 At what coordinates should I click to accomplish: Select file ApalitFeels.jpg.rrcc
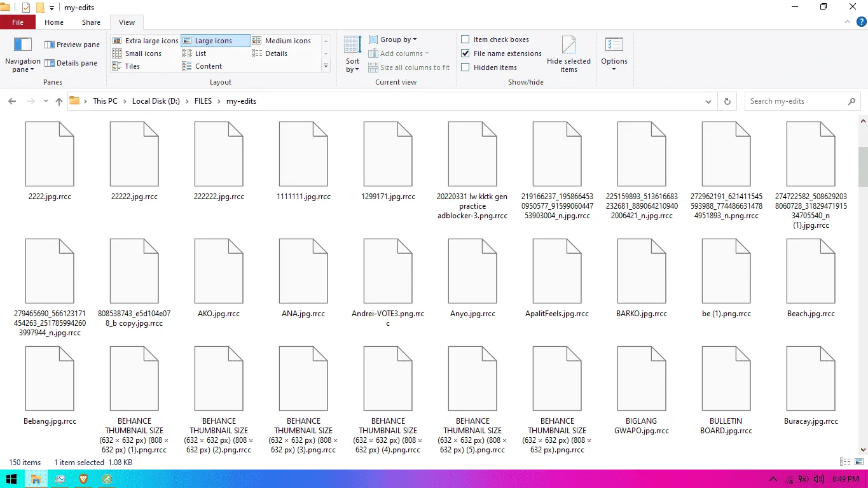tap(557, 279)
